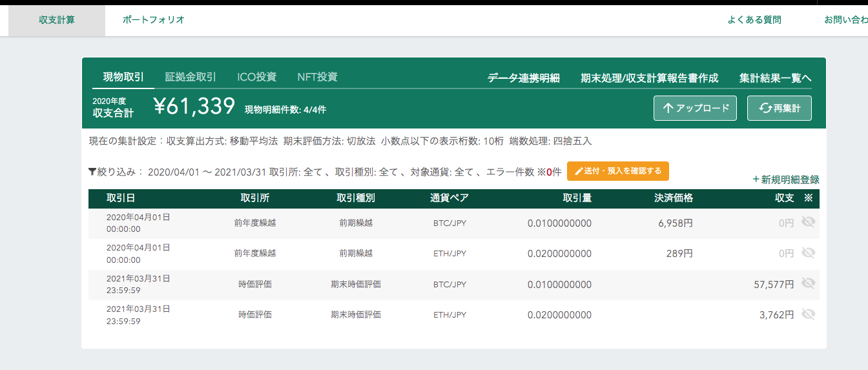Viewport: 868px width, 370px height.
Task: Click the 2021年03月31日 BTC/JPY date cell
Action: tap(138, 284)
